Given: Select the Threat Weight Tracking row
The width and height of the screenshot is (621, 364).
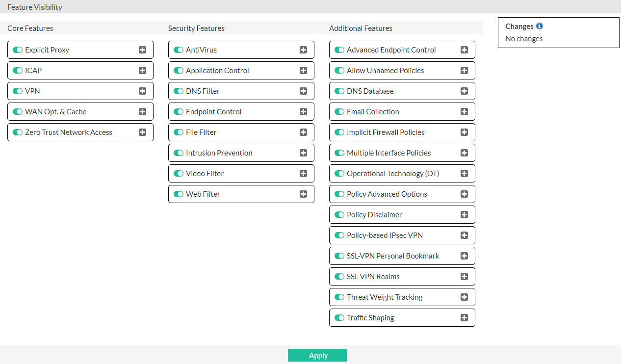Looking at the screenshot, I should click(385, 297).
